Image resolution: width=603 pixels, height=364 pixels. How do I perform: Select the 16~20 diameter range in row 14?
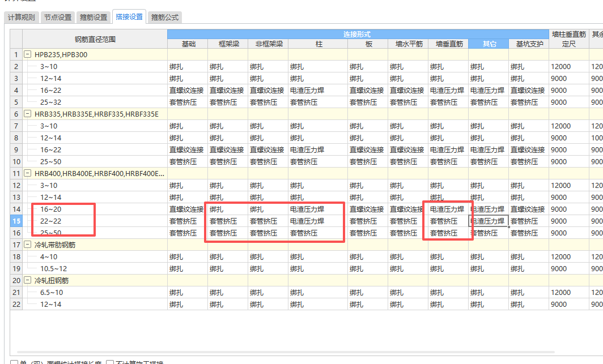[51, 209]
